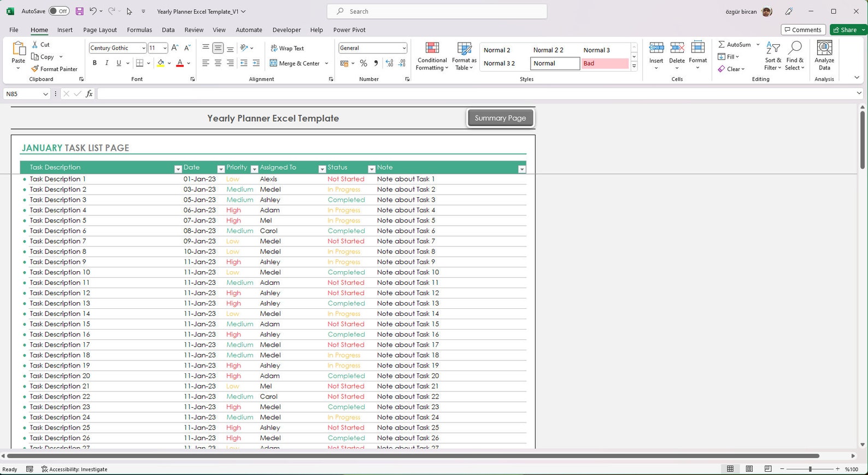The image size is (868, 475).
Task: Toggle AutoSave switch
Action: pyautogui.click(x=58, y=11)
